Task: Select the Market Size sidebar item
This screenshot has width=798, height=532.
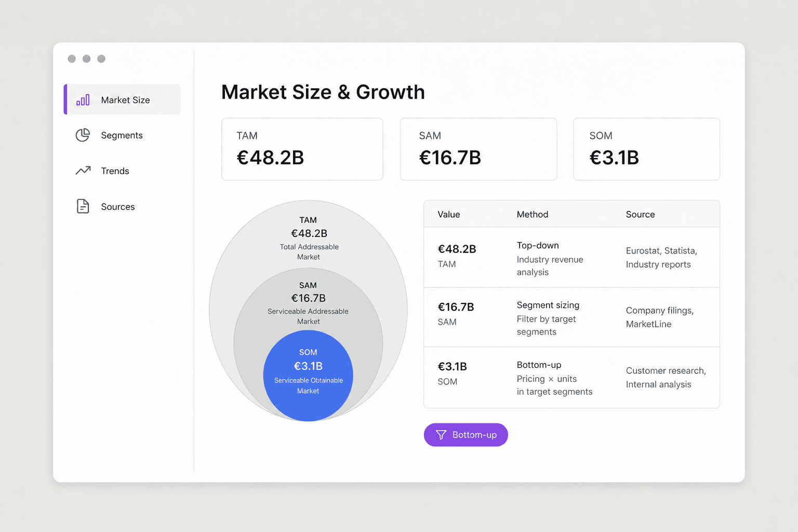Action: pyautogui.click(x=122, y=99)
